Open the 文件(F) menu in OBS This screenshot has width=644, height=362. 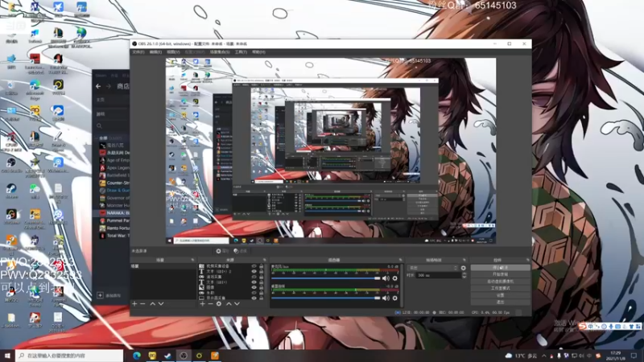[138, 52]
